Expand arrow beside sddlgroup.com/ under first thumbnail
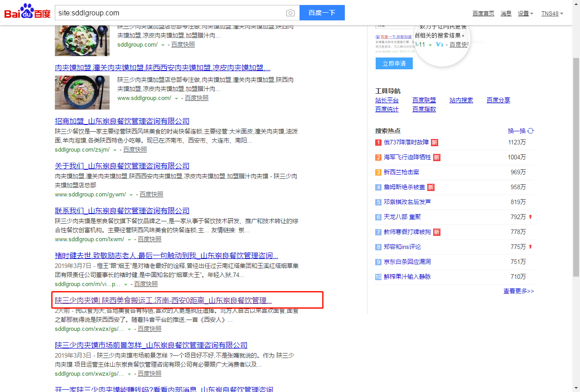 coord(163,45)
